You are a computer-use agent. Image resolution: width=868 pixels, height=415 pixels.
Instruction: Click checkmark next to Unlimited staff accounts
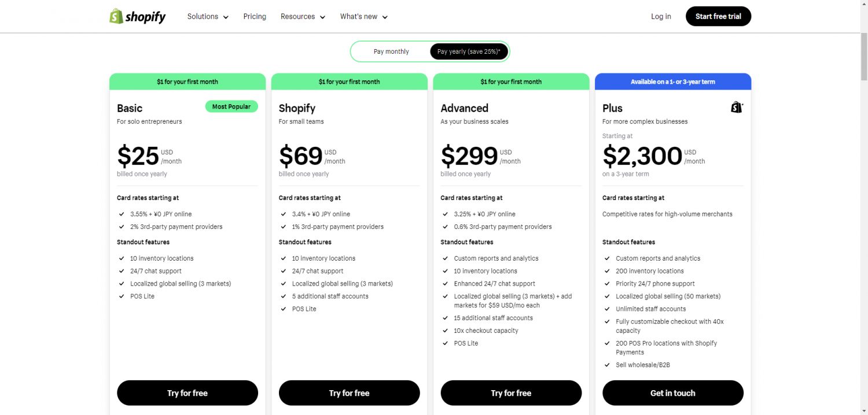pos(607,309)
